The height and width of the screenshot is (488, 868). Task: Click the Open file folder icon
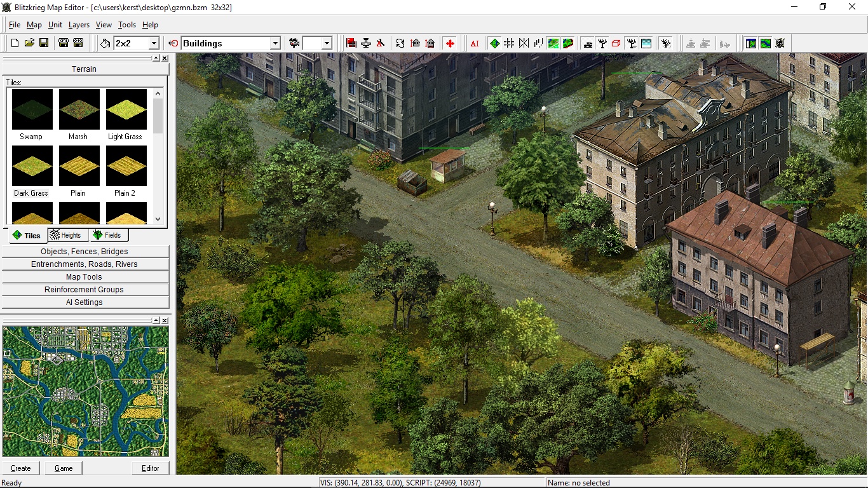(29, 43)
